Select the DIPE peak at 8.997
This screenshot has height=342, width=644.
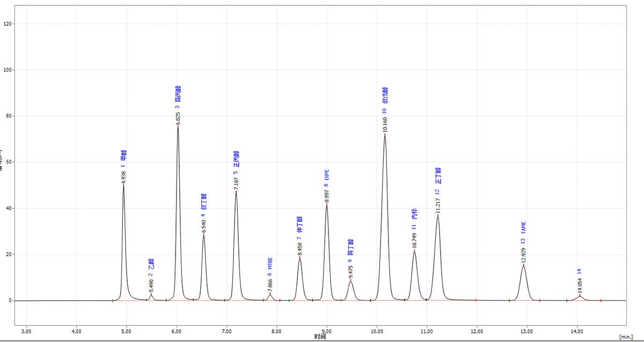(x=326, y=204)
